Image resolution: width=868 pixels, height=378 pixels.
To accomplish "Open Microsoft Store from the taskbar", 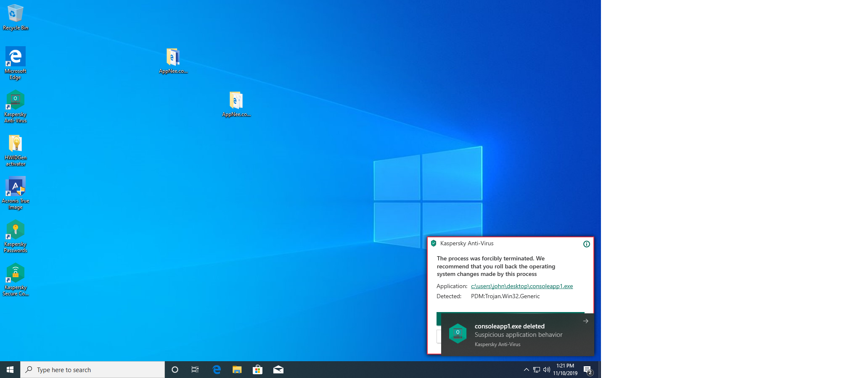I will [257, 370].
